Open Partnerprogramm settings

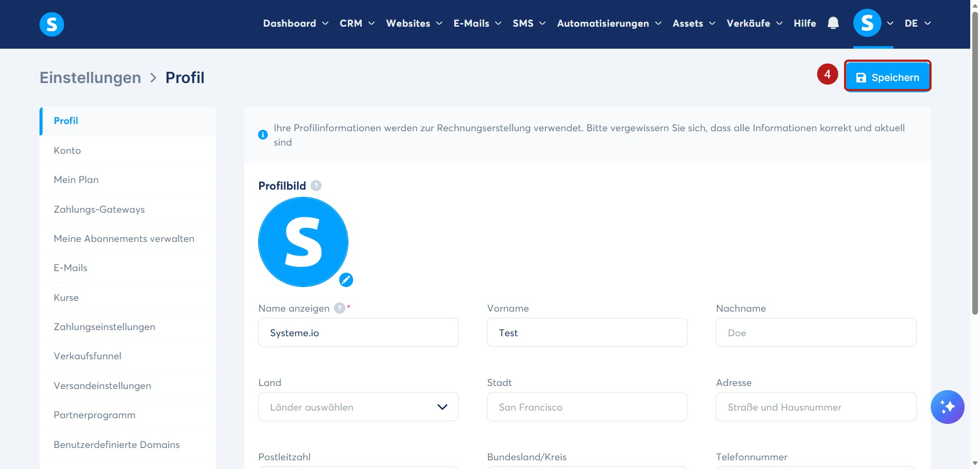pyautogui.click(x=128, y=415)
